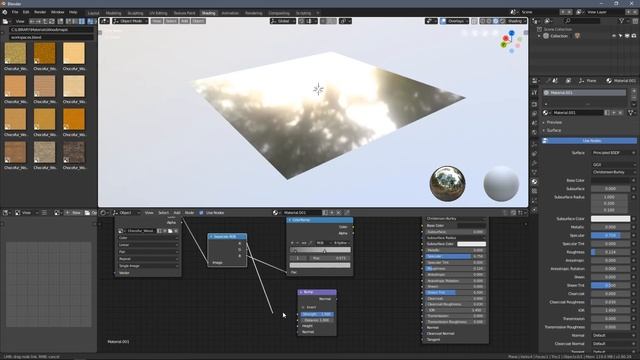Remove material slot with minus button
The width and height of the screenshot is (640, 360).
(634, 98)
